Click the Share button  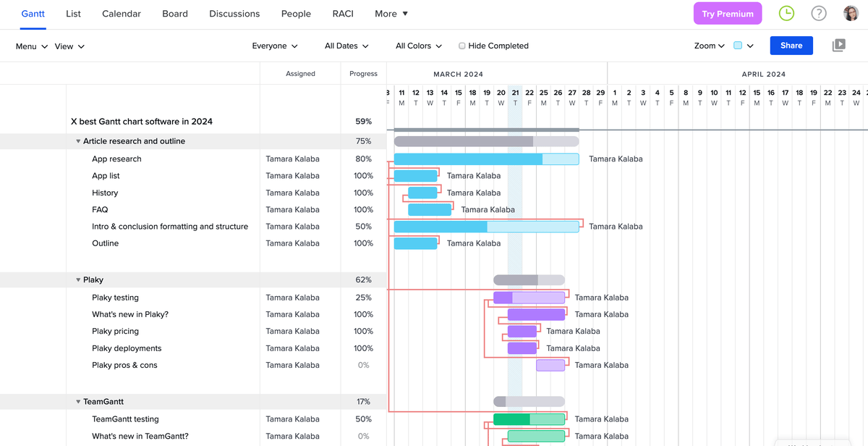[791, 46]
